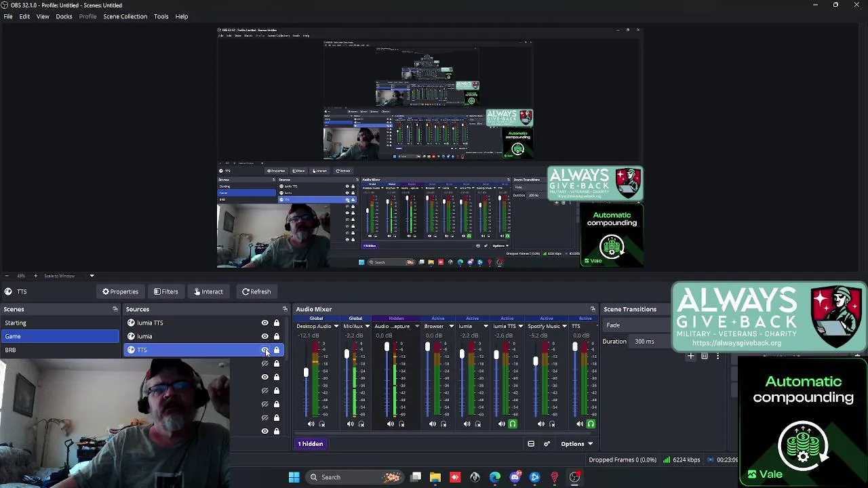
Task: Float the Audio Mixer dock panel
Action: (x=593, y=309)
